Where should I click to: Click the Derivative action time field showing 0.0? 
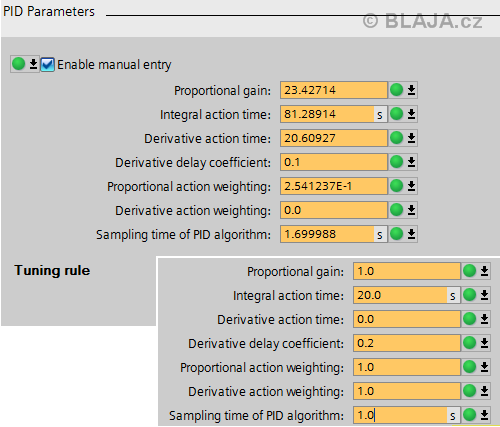407,319
